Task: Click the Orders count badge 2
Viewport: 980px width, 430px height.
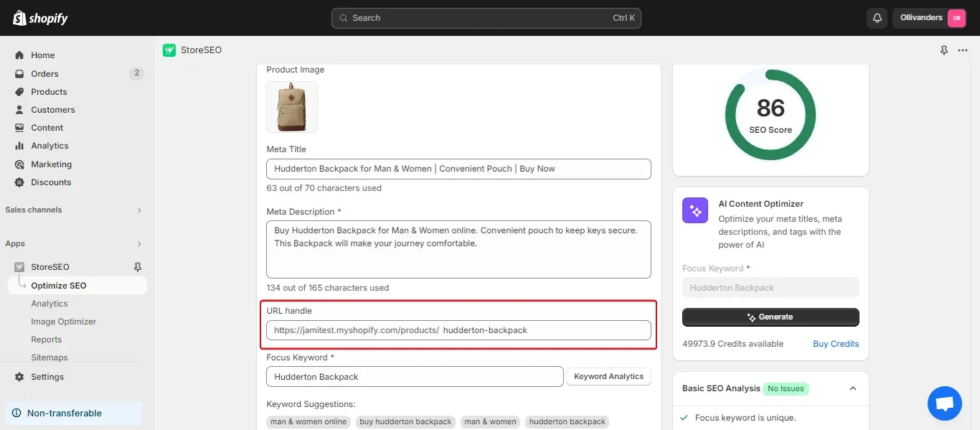Action: tap(136, 73)
